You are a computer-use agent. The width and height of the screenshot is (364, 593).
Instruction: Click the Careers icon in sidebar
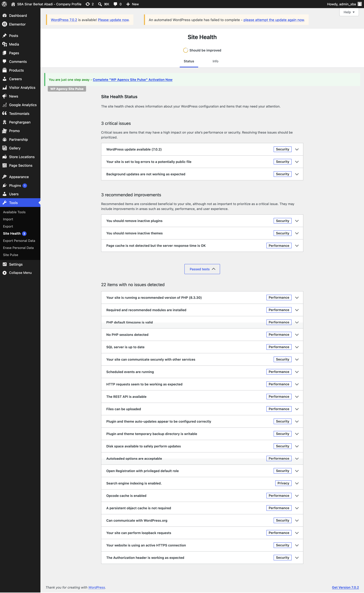tap(5, 79)
